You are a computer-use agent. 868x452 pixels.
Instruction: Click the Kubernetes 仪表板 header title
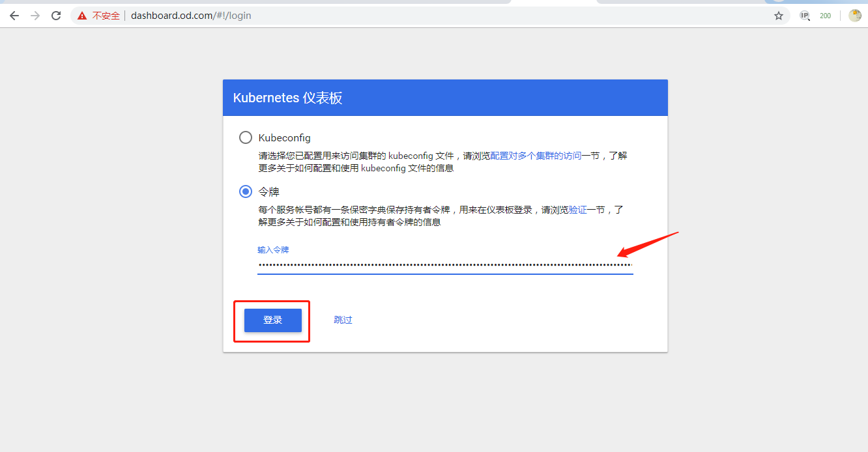coord(288,98)
